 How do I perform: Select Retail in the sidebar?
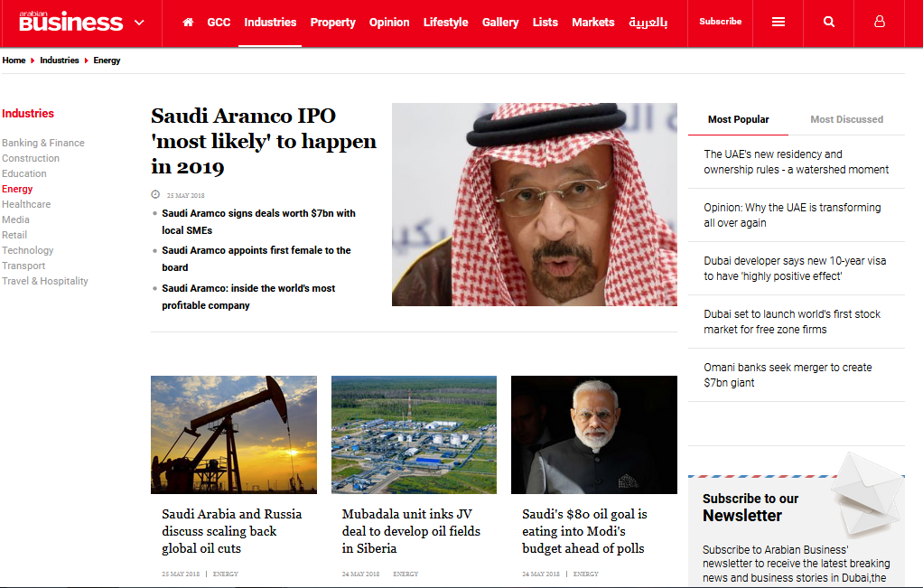coord(14,235)
